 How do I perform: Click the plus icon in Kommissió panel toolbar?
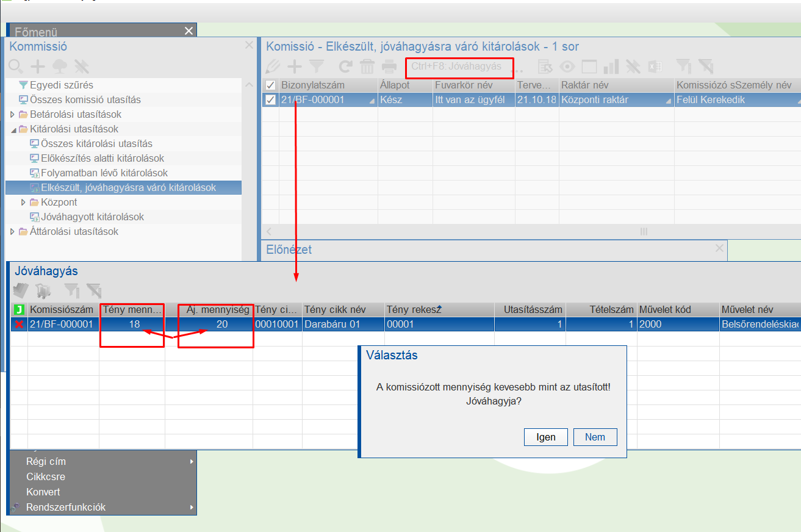(x=38, y=66)
